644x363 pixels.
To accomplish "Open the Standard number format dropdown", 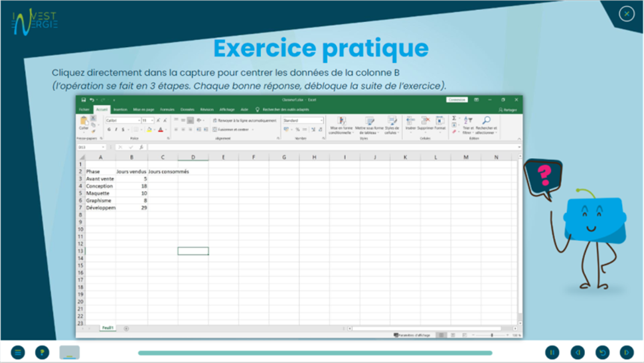I will point(303,120).
